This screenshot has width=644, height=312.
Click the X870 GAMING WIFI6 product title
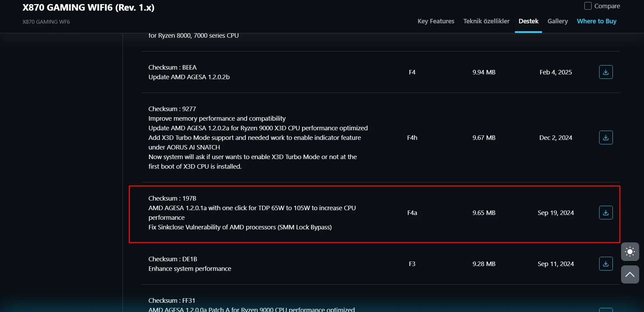tap(88, 8)
